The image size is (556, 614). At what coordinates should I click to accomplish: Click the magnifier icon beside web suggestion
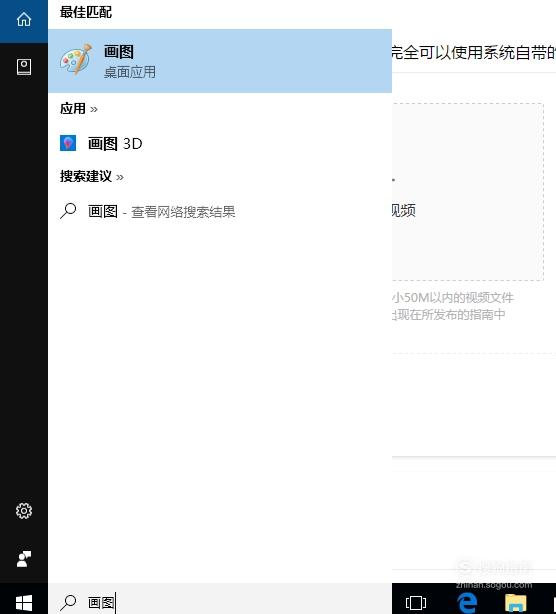68,211
